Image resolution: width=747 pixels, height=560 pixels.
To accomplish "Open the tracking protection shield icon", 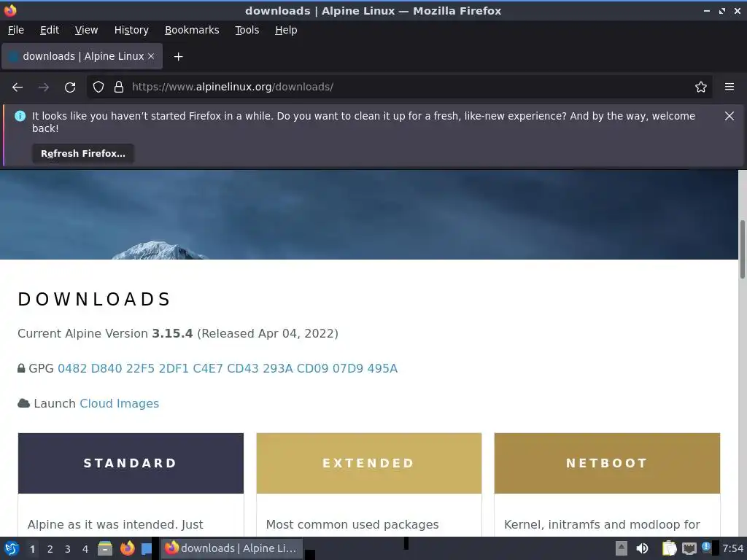I will tap(98, 87).
